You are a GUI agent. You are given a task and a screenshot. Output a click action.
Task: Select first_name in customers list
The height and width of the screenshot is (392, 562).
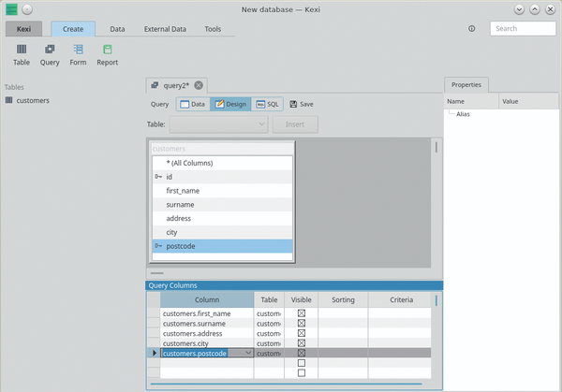(222, 191)
